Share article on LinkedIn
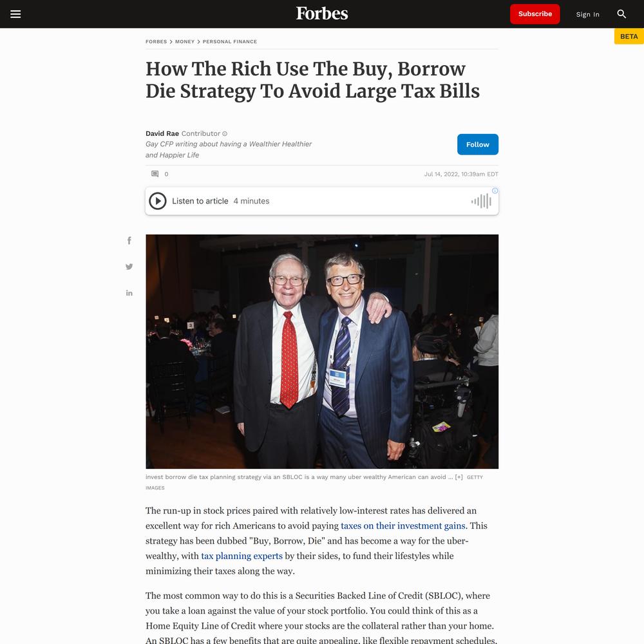The width and height of the screenshot is (644, 644). click(129, 293)
